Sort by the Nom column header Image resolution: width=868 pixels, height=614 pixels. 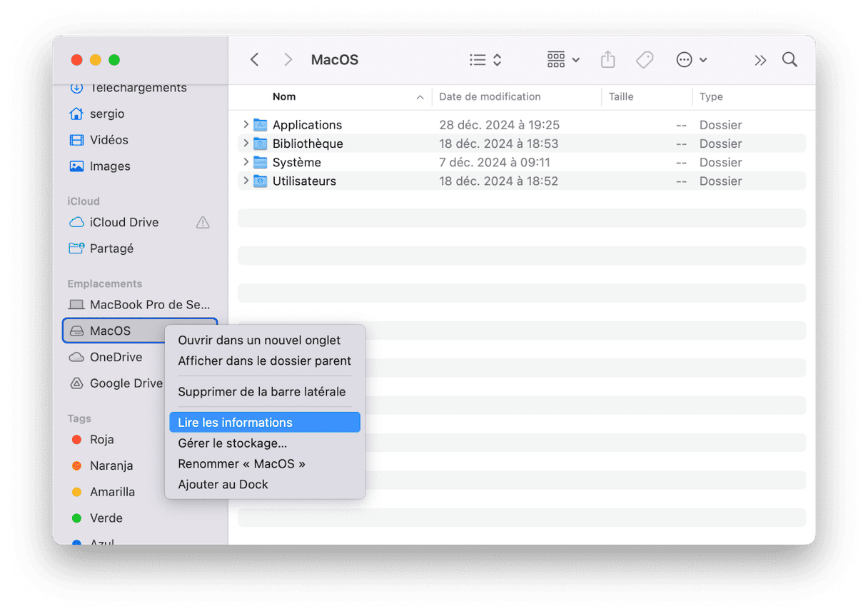point(284,96)
